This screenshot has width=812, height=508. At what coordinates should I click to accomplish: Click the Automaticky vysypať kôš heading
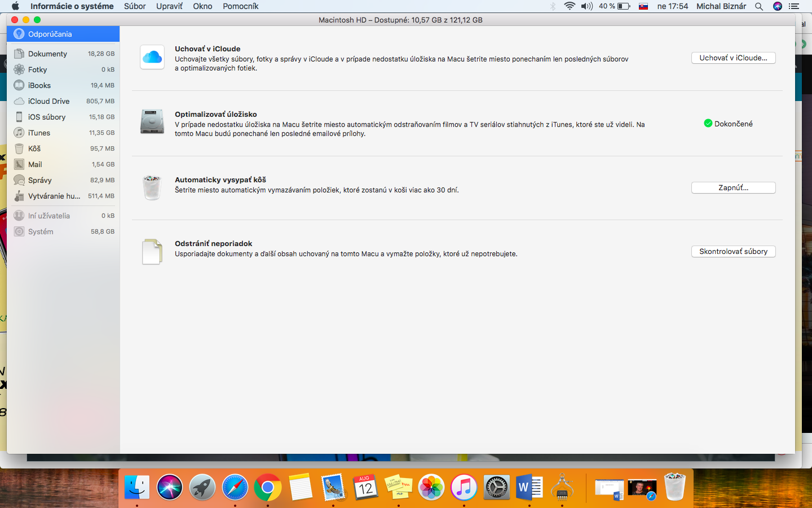(x=220, y=179)
